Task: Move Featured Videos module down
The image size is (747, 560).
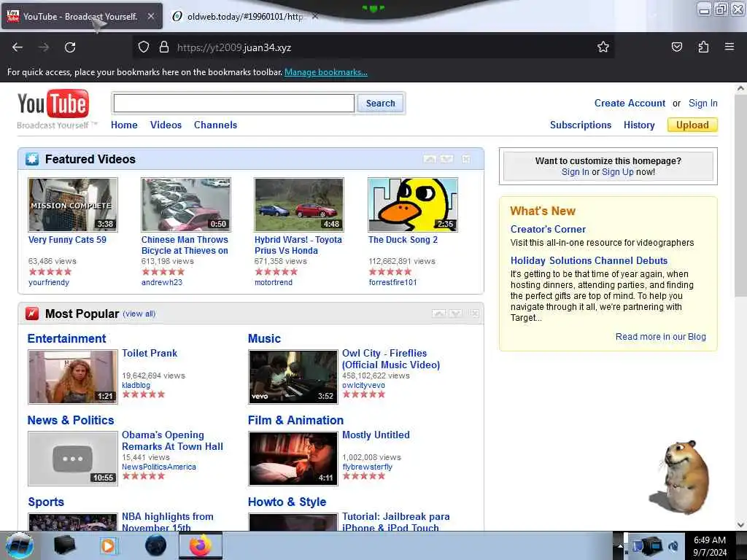Action: 446,159
